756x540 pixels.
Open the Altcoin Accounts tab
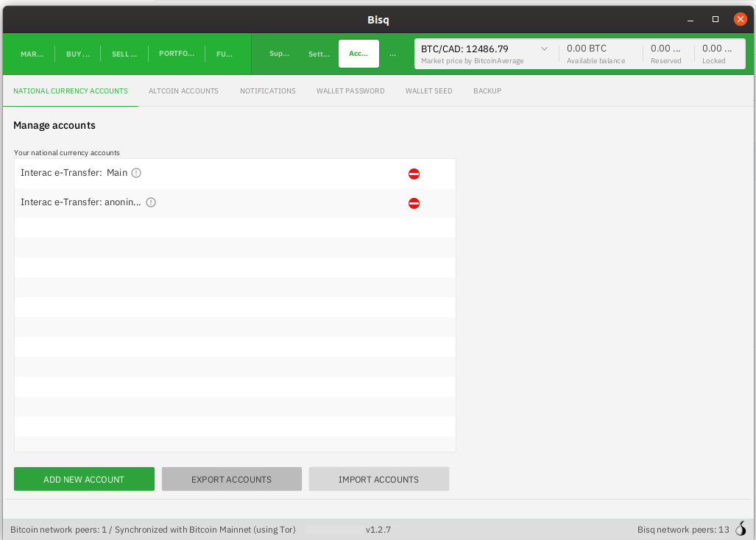click(x=183, y=91)
